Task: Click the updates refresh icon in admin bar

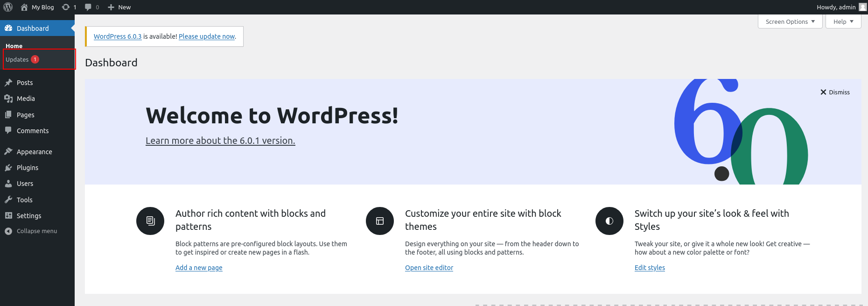Action: coord(66,7)
